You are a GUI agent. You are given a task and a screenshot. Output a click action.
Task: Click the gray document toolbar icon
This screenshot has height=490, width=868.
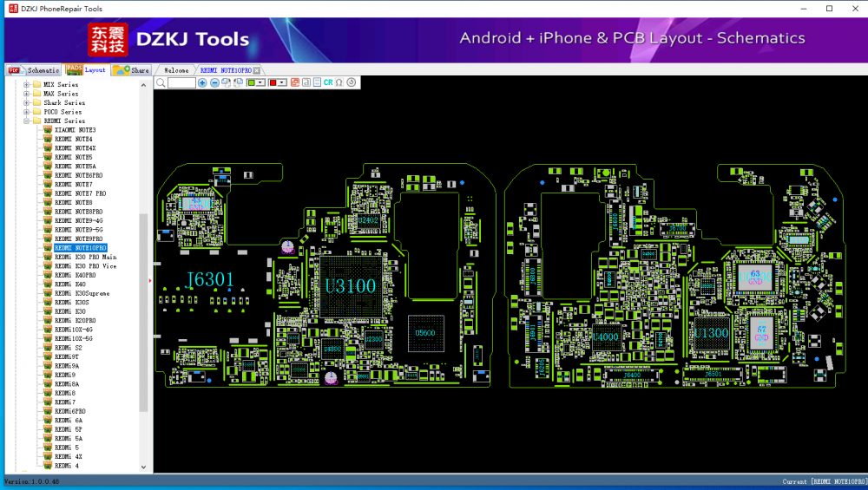[306, 83]
